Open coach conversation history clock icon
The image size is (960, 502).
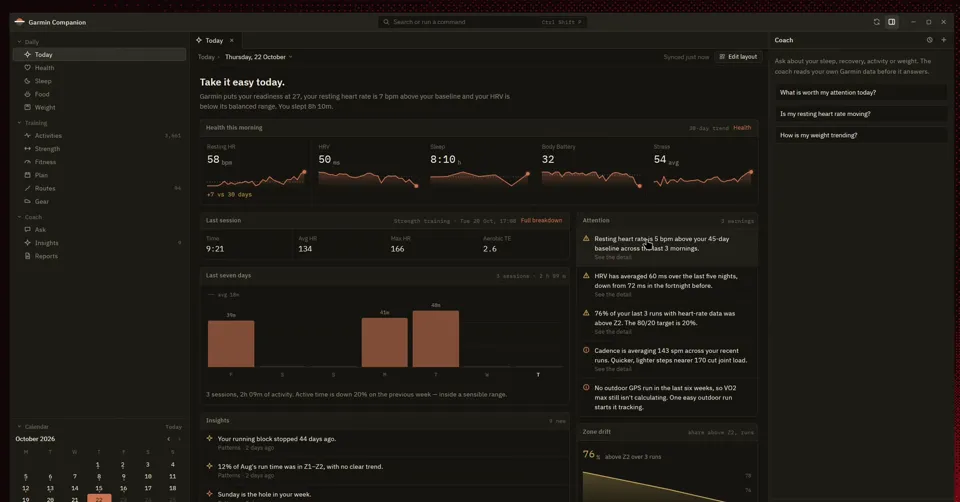pos(929,40)
